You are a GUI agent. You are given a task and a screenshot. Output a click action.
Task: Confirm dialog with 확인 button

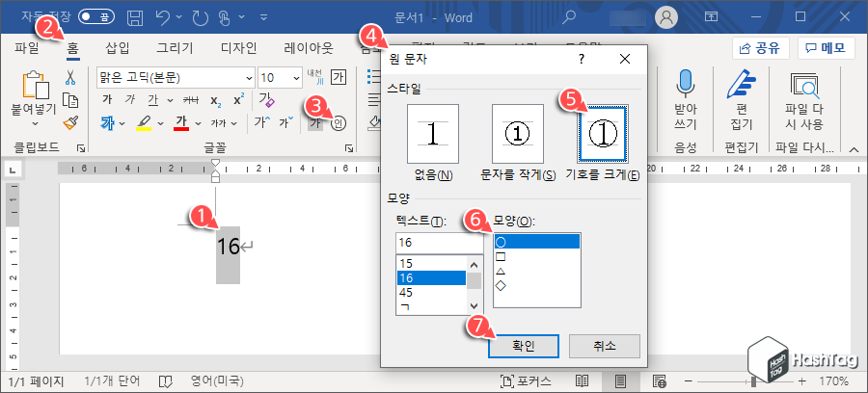tap(523, 346)
